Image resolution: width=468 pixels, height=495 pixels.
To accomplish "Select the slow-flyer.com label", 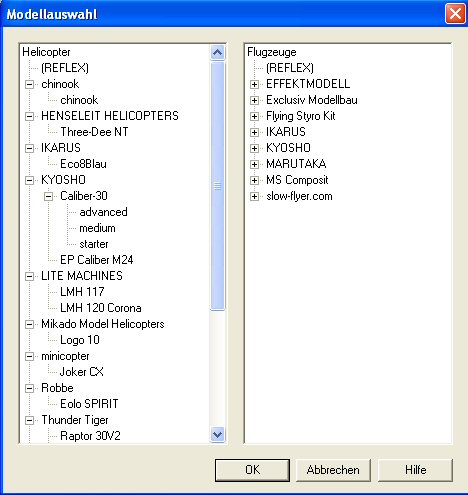I will [299, 196].
